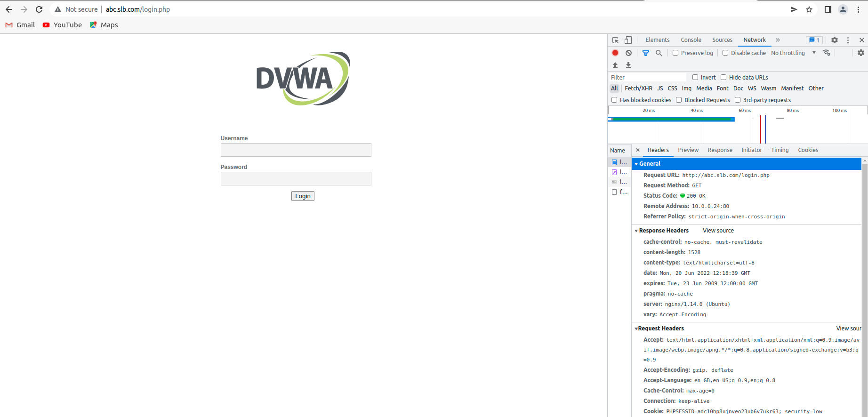Toggle the browser side panel icon
The height and width of the screenshot is (417, 868).
(x=828, y=9)
